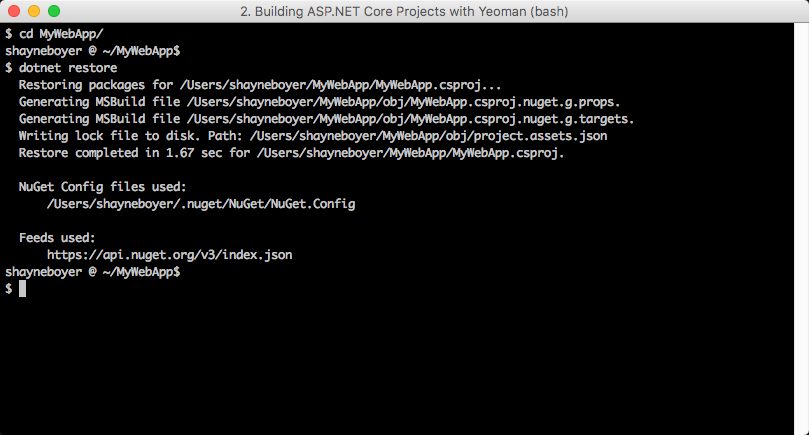Click the "dotnet restore" command text

[x=67, y=68]
